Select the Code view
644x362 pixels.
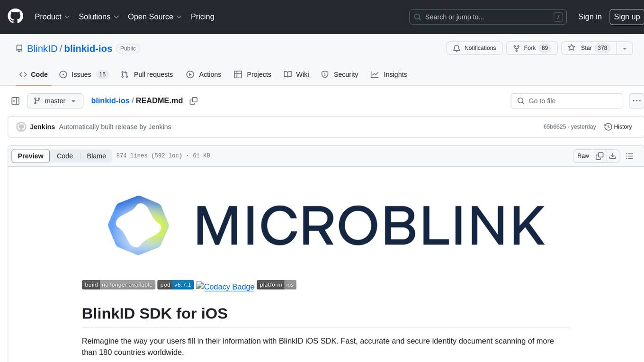tap(65, 156)
